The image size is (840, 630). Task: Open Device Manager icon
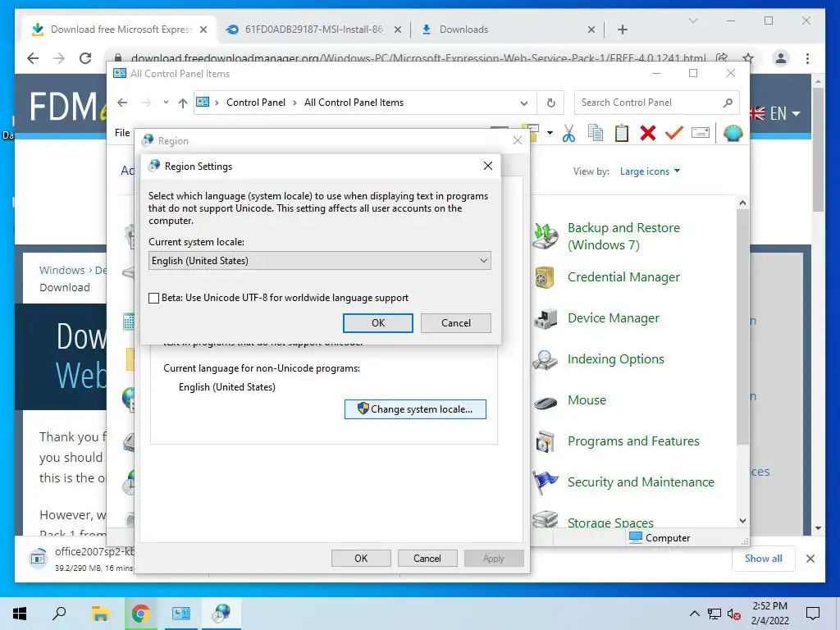coord(546,318)
